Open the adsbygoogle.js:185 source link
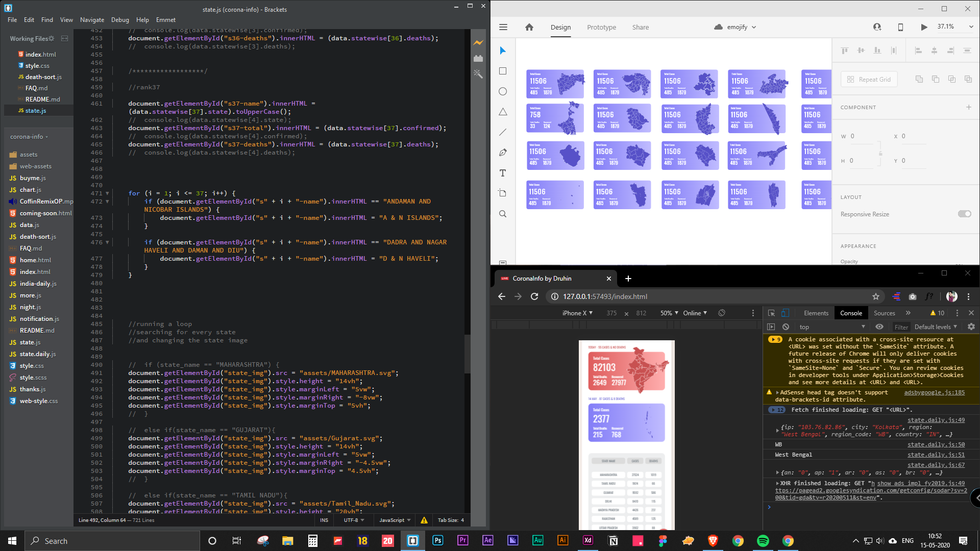980x551 pixels. point(934,392)
